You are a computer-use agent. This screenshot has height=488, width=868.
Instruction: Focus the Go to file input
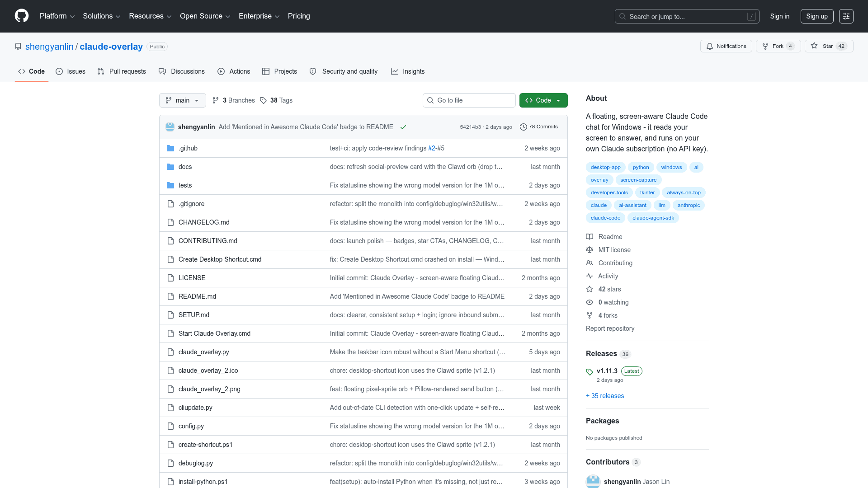[469, 100]
